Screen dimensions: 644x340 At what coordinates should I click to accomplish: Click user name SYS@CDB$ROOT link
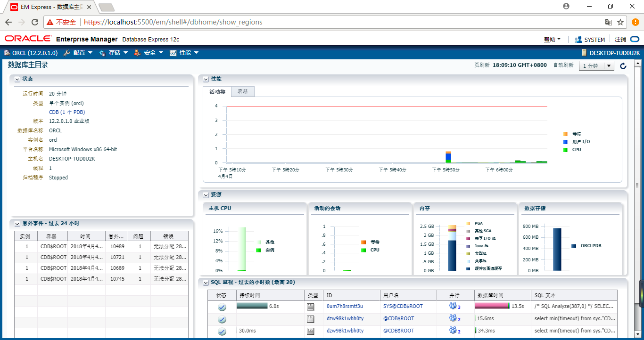[403, 306]
